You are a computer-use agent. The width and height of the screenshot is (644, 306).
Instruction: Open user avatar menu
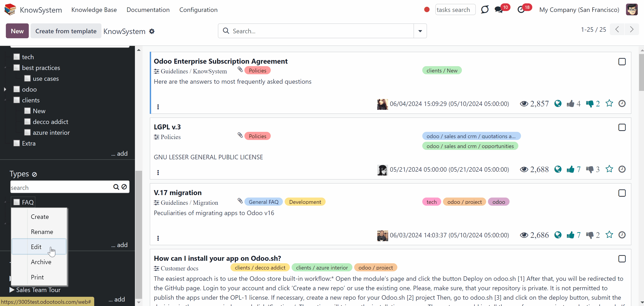631,9
